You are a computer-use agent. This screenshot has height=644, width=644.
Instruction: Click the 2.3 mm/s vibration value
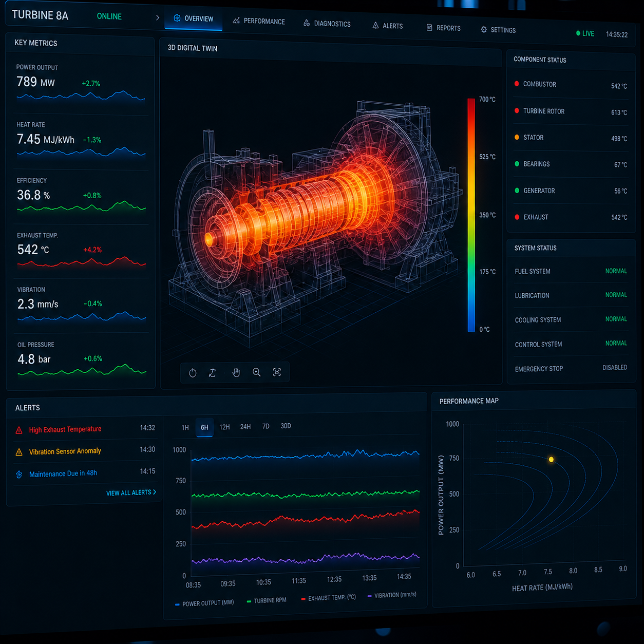(38, 304)
